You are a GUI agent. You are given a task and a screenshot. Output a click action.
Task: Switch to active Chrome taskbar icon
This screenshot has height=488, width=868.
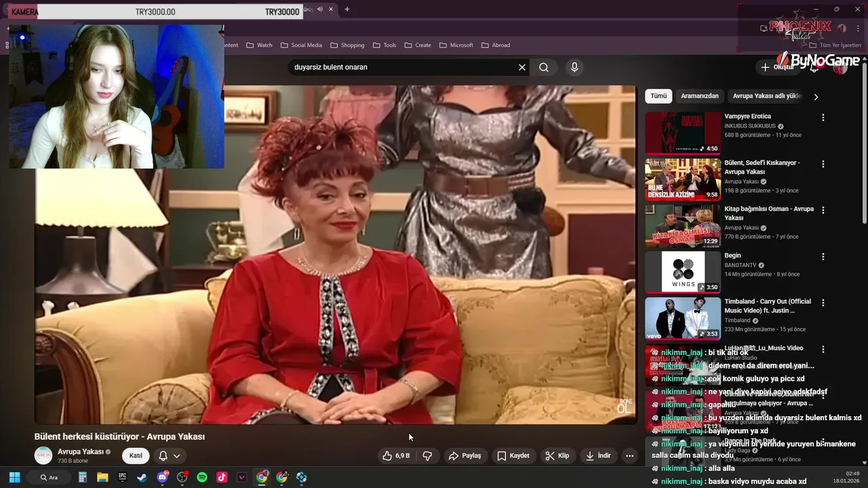click(x=262, y=477)
